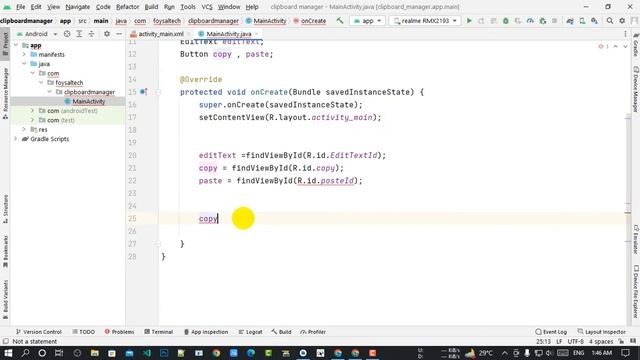Open the Layout Inspector
This screenshot has height=360, width=640.
pyautogui.click(x=602, y=332)
